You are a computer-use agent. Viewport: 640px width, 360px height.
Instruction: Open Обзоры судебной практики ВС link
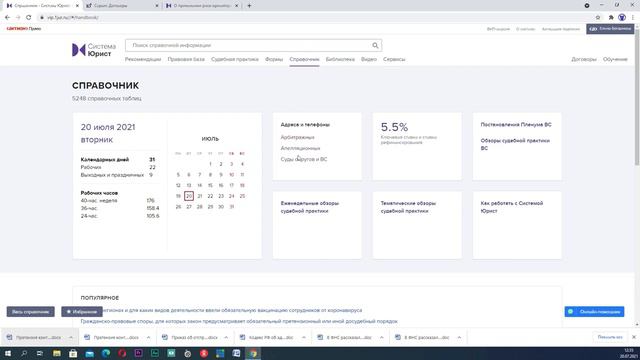click(515, 144)
